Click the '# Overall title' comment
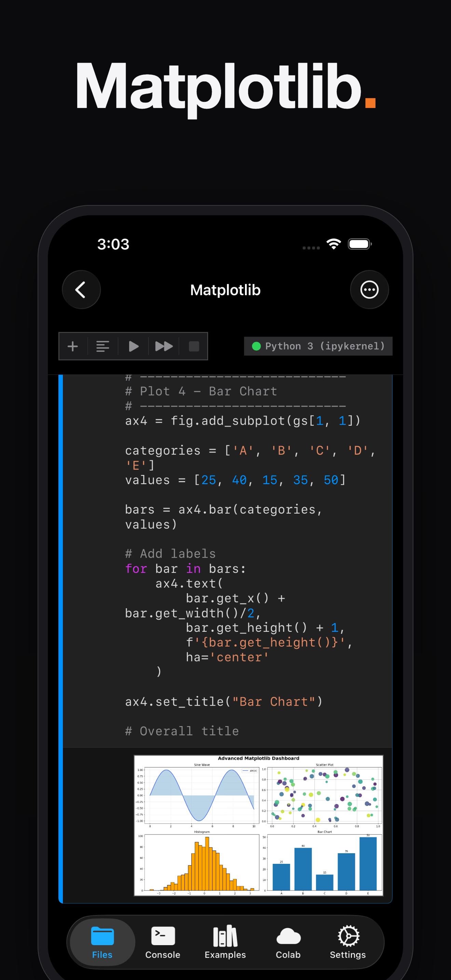This screenshot has height=980, width=451. click(182, 731)
